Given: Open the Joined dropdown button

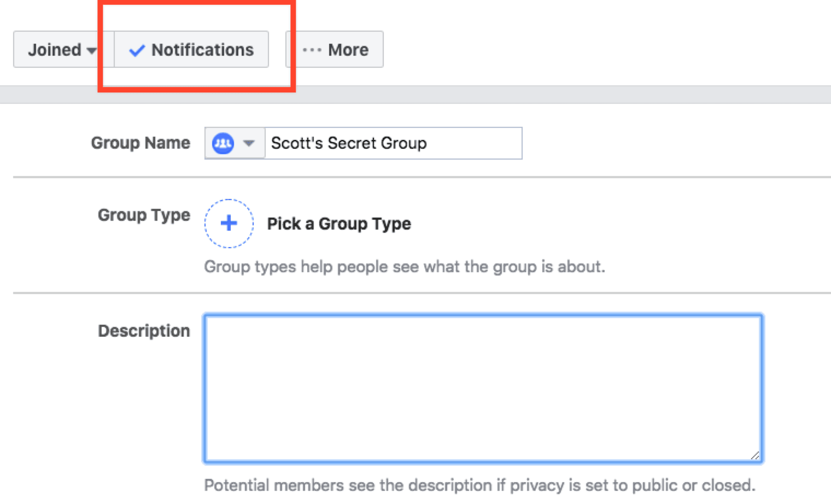Looking at the screenshot, I should (x=63, y=50).
